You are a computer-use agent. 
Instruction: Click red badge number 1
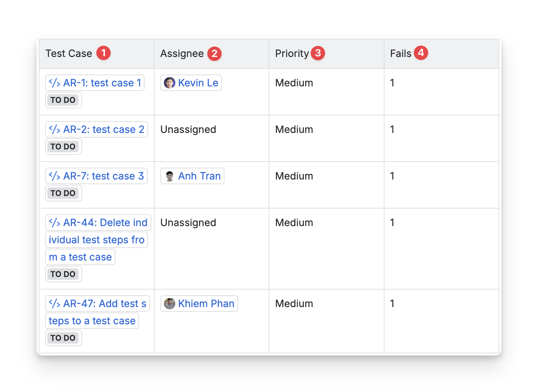pyautogui.click(x=103, y=53)
